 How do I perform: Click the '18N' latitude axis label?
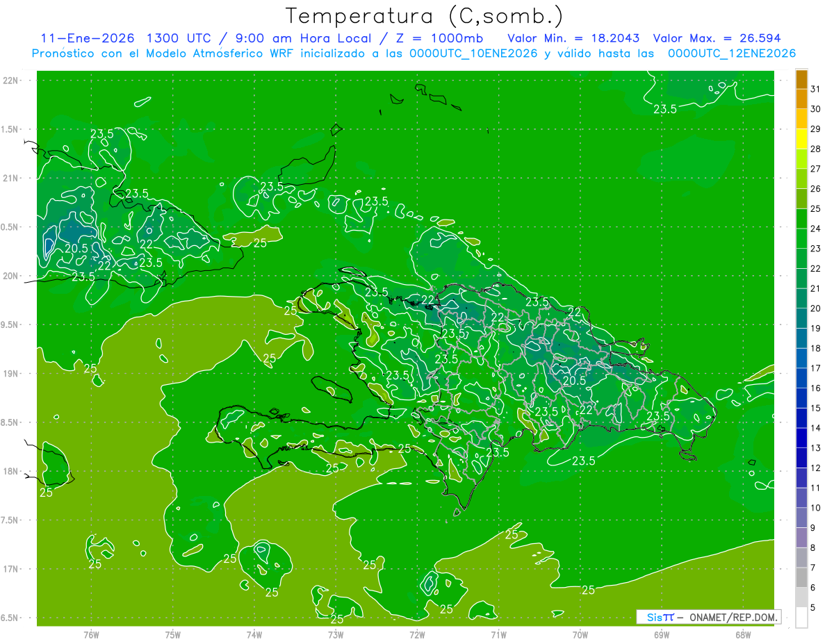tap(11, 471)
